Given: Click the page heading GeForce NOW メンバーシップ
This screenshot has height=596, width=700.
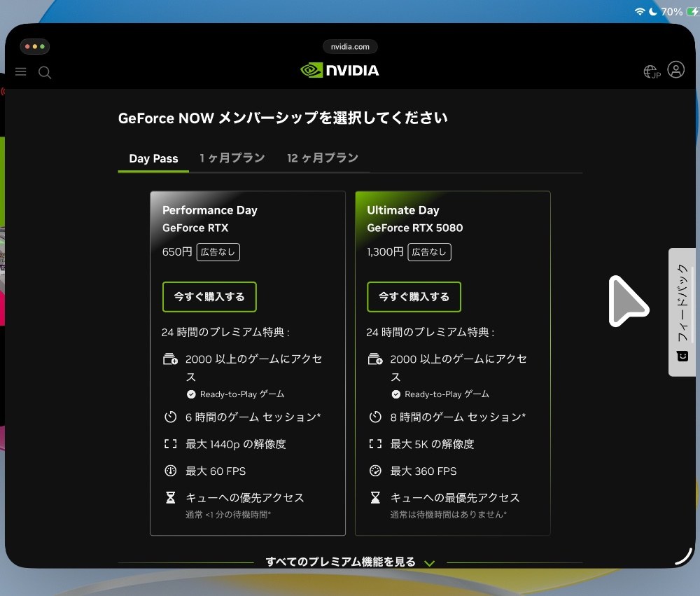Looking at the screenshot, I should point(283,118).
